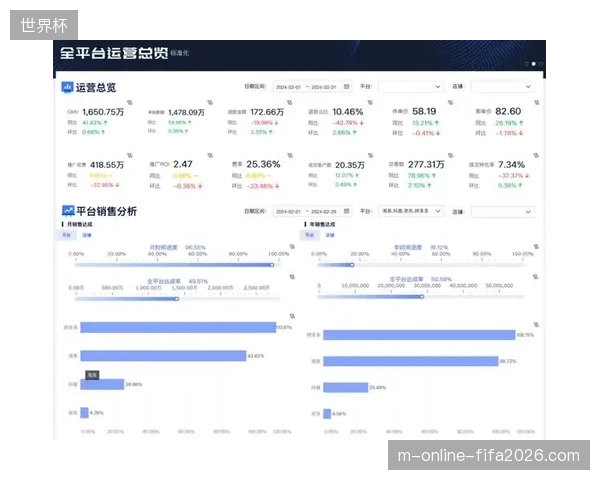Image resolution: width=600 pixels, height=480 pixels.
Task: Click the 2024-02-29 end date field
Action: 324,212
